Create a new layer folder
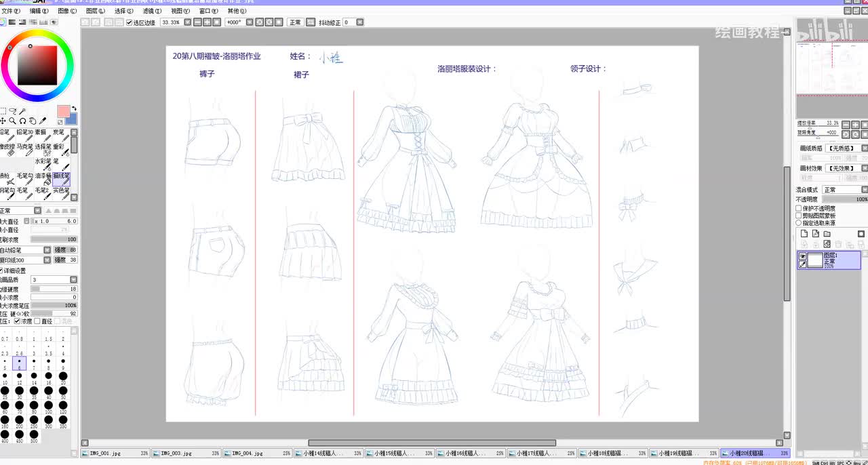 (x=827, y=234)
